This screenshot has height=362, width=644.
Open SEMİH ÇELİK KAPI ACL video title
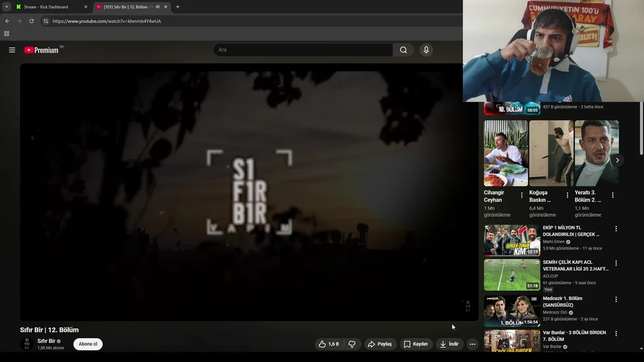pos(576,265)
